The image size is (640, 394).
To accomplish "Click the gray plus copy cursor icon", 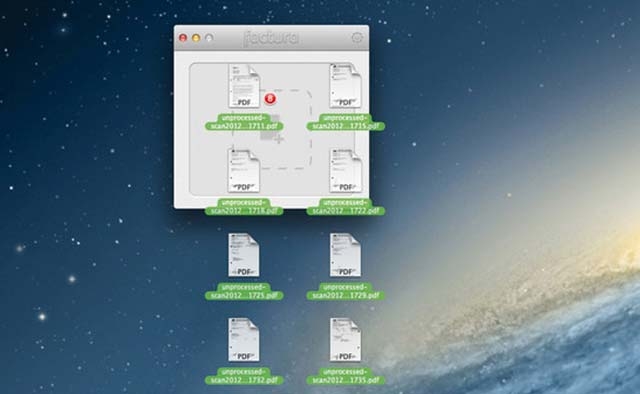I will [279, 139].
